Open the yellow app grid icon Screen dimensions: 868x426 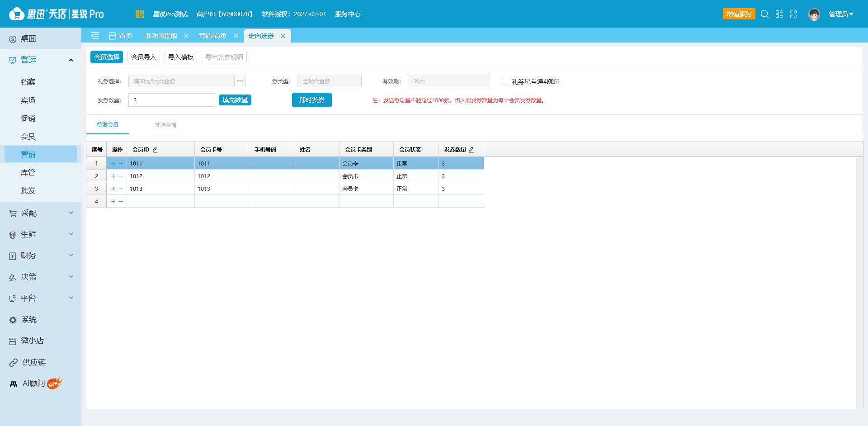click(x=139, y=14)
